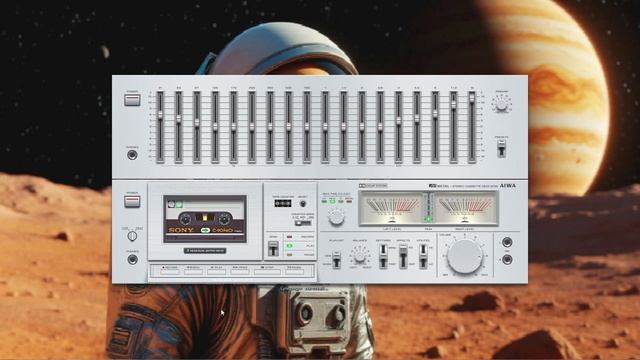The width and height of the screenshot is (640, 360).
Task: Click the red metal tape type LED
Action: (349, 201)
